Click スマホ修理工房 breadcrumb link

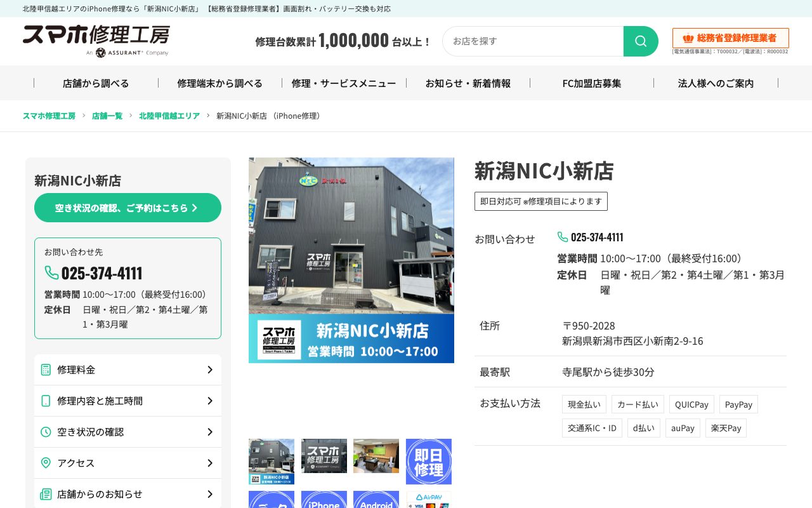pos(49,116)
